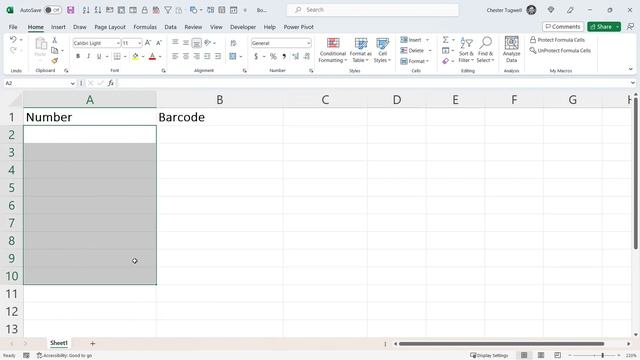Image resolution: width=640 pixels, height=360 pixels.
Task: Click the Increase Decimal icon
Action: click(296, 56)
